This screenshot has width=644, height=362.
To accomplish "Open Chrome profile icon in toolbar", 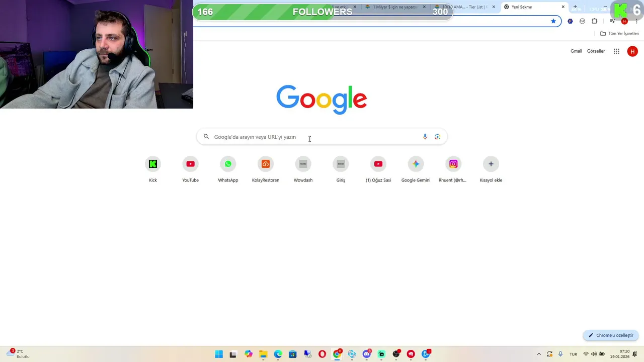I will (x=624, y=21).
